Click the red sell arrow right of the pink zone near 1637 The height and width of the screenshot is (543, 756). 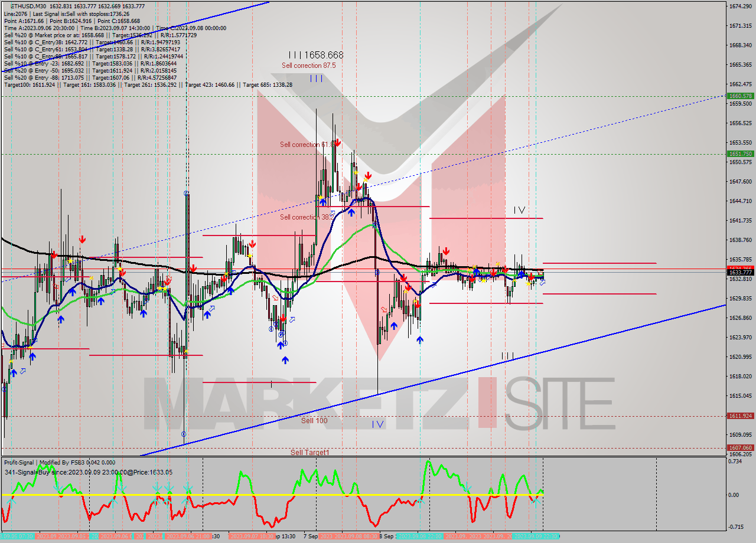(446, 251)
